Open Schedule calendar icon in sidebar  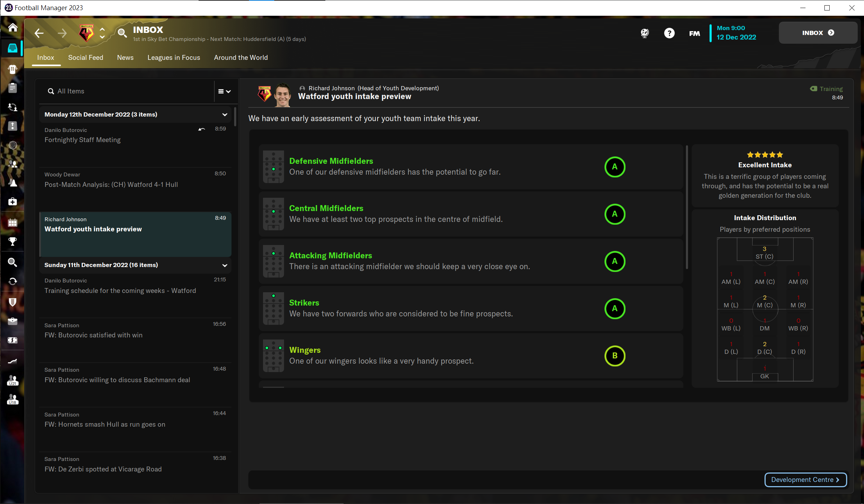[x=13, y=223]
